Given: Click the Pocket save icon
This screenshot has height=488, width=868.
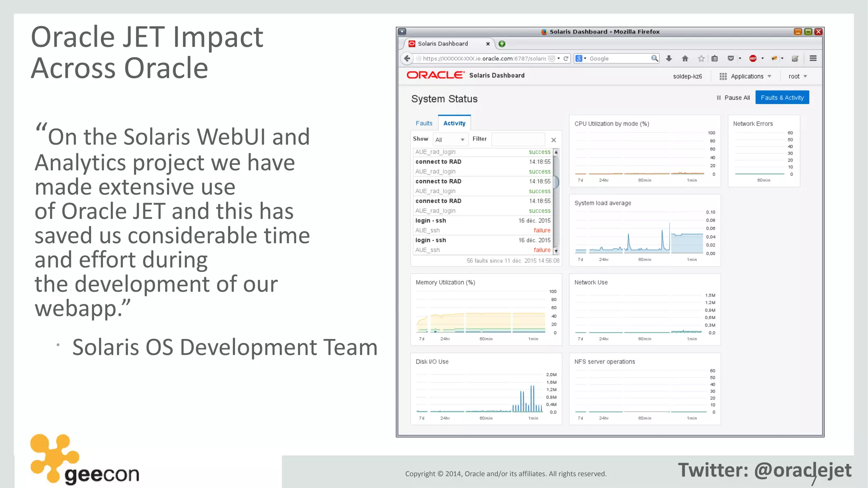Looking at the screenshot, I should [x=731, y=58].
